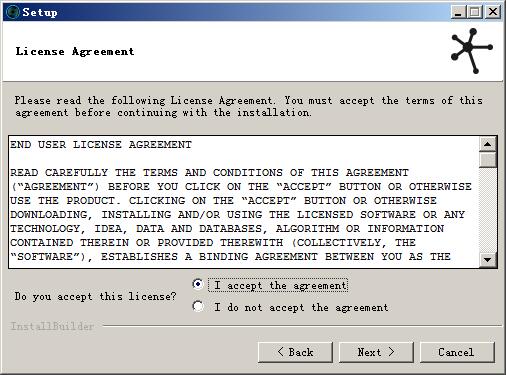Maximize the Setup window
Image resolution: width=506 pixels, height=375 pixels.
[475, 12]
